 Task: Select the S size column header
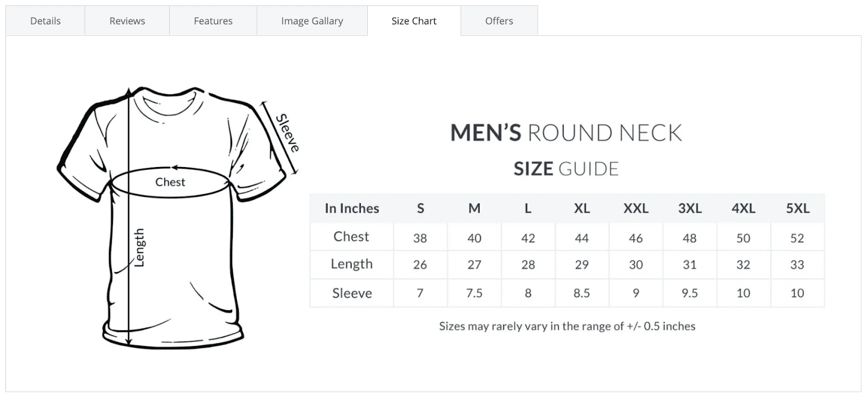click(x=420, y=208)
